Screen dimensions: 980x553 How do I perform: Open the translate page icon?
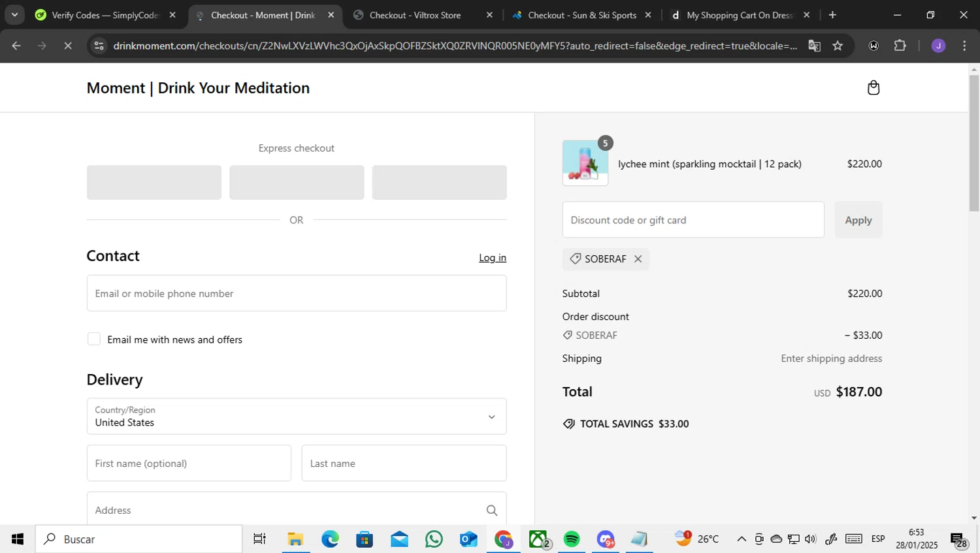click(x=814, y=46)
